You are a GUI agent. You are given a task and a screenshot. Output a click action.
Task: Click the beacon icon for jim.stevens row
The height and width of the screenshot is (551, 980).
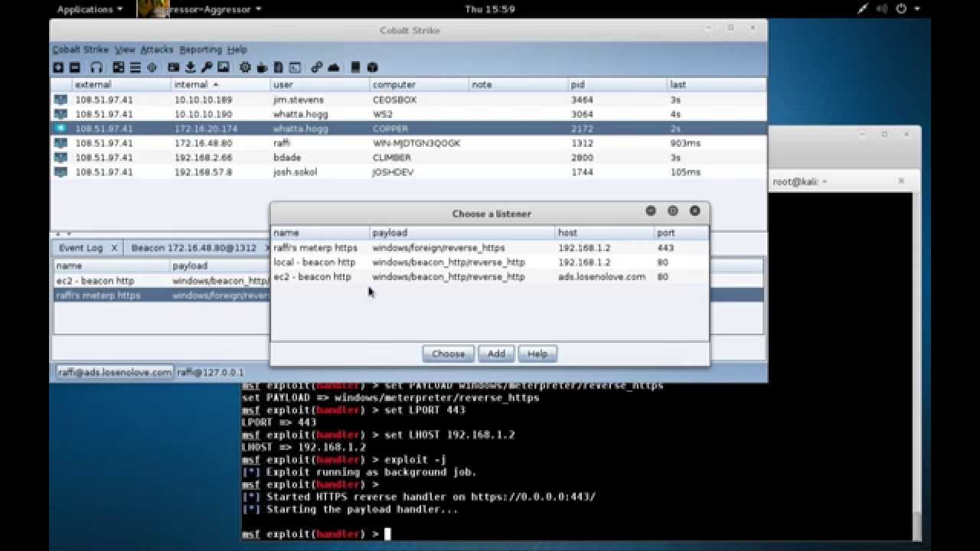[x=60, y=99]
